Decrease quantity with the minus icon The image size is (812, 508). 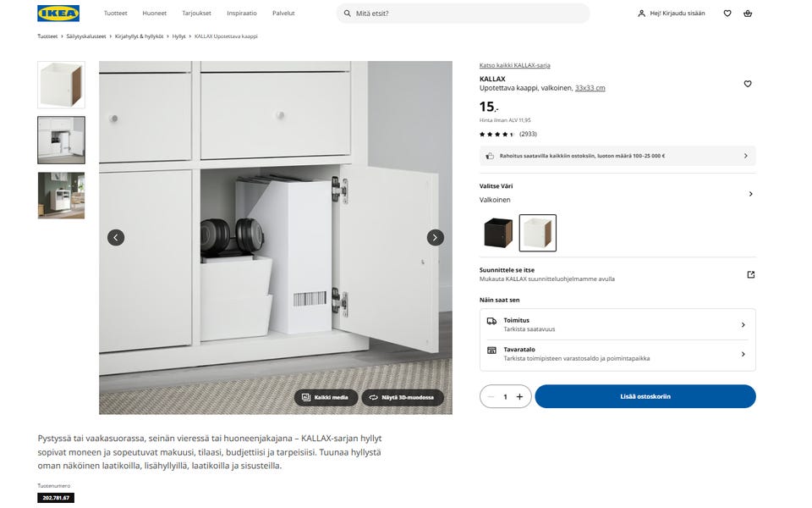tap(491, 396)
